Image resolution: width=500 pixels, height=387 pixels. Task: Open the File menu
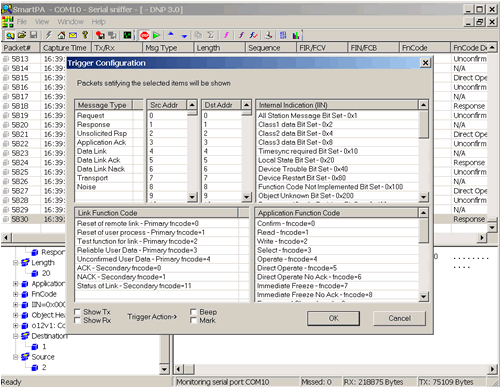[x=22, y=22]
